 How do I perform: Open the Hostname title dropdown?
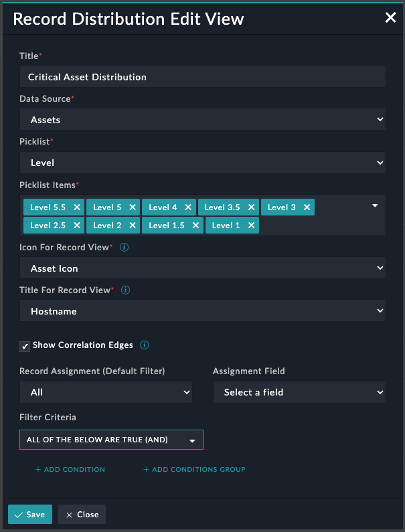click(202, 311)
